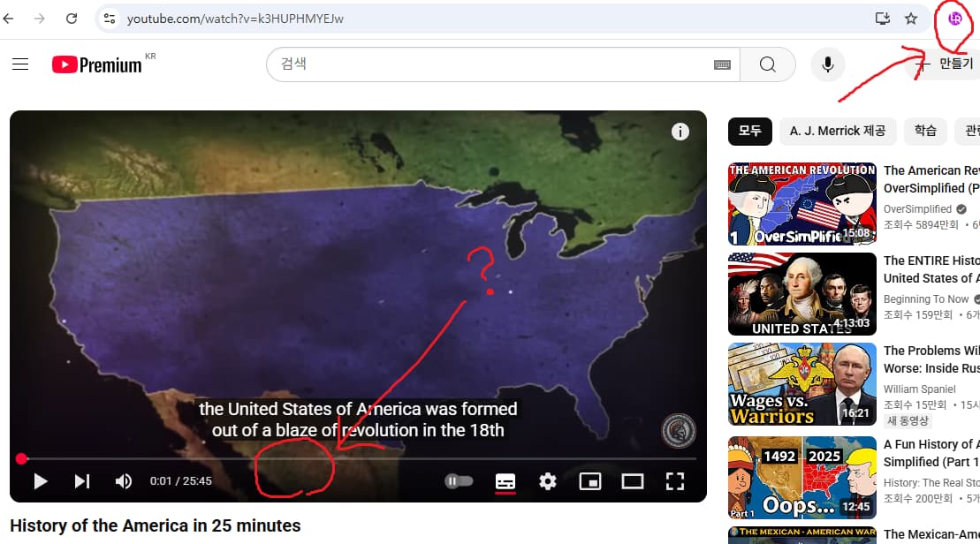Open The Mexican-American War thumbnail

coord(801,535)
